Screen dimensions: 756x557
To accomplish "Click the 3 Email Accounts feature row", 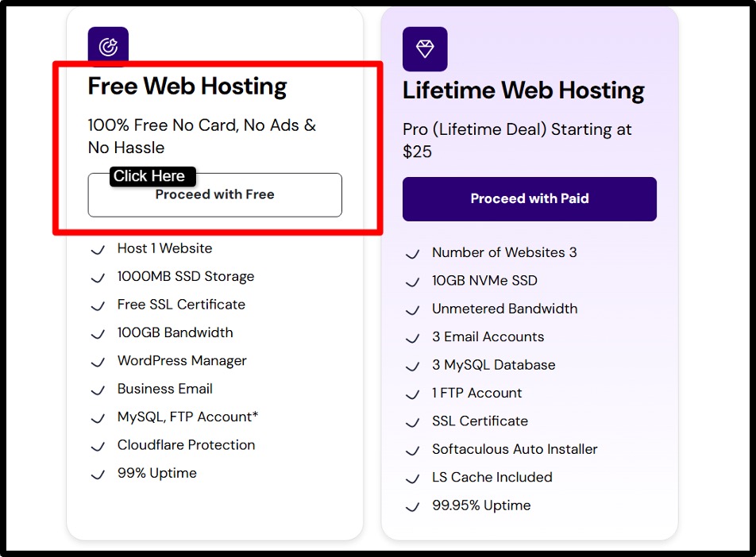I will pyautogui.click(x=488, y=336).
